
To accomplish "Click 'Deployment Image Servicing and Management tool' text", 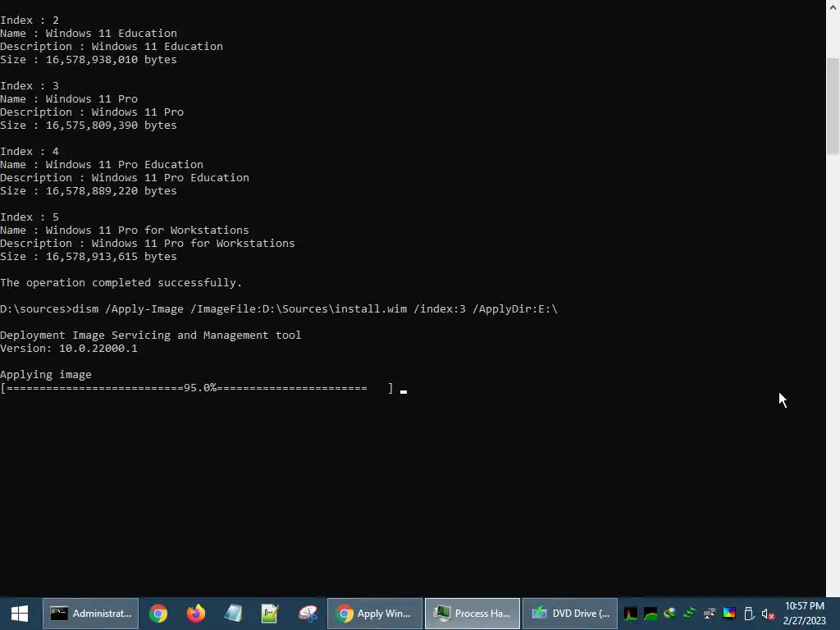I will click(151, 336).
